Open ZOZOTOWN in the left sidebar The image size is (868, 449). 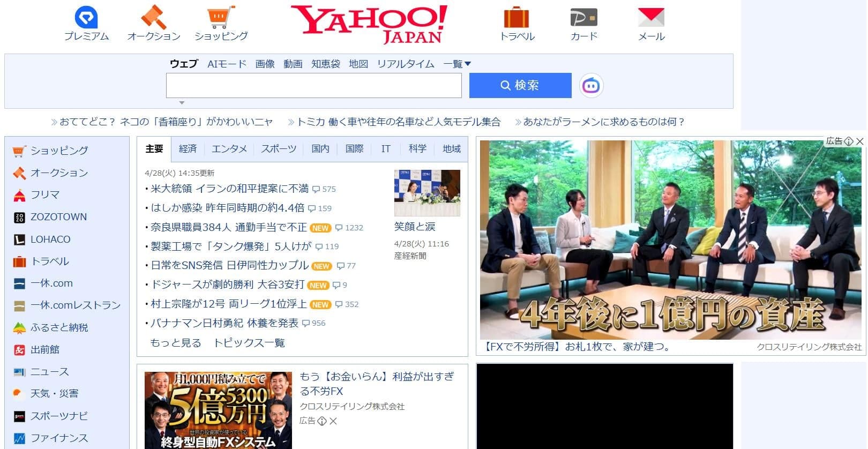click(58, 217)
